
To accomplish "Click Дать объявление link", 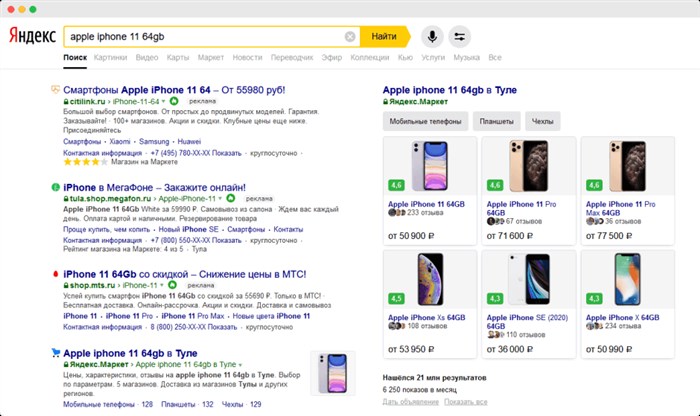I will click(x=411, y=402).
